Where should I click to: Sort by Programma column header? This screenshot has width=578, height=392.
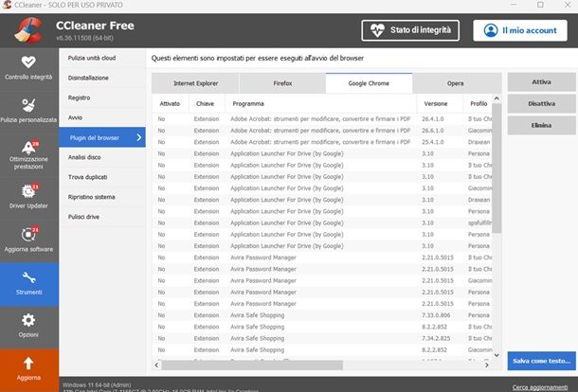click(x=320, y=103)
